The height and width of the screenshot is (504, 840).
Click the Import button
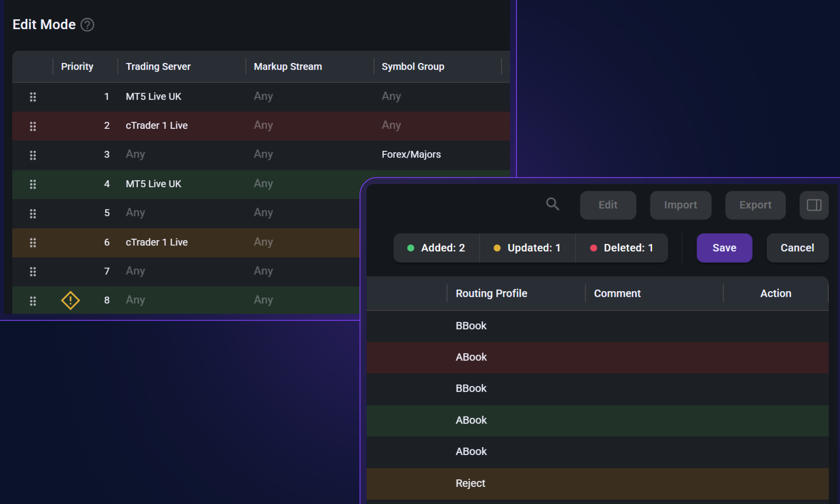(x=680, y=205)
